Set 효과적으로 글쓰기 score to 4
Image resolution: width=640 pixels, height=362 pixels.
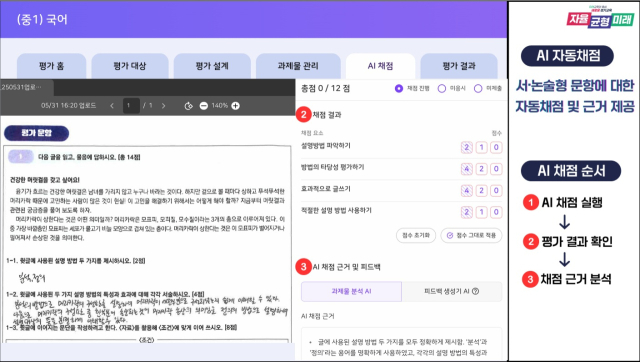(467, 191)
